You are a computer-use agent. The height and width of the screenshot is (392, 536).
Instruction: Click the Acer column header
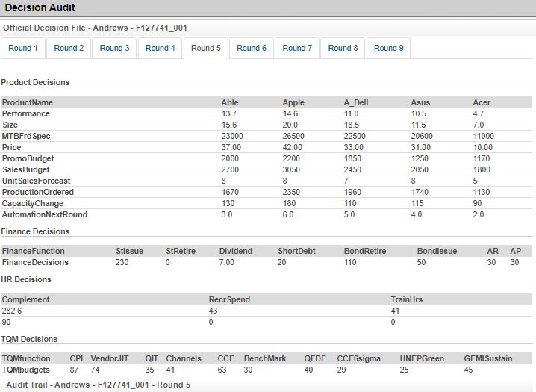pos(482,102)
